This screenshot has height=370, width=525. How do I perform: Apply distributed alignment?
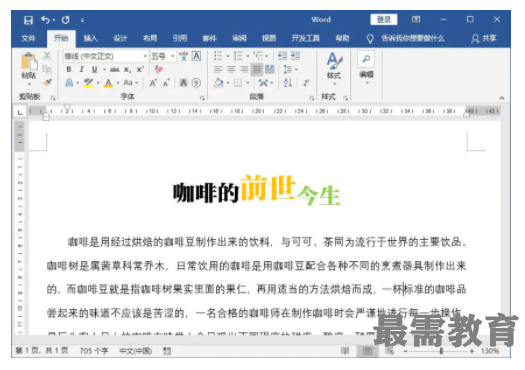point(270,70)
